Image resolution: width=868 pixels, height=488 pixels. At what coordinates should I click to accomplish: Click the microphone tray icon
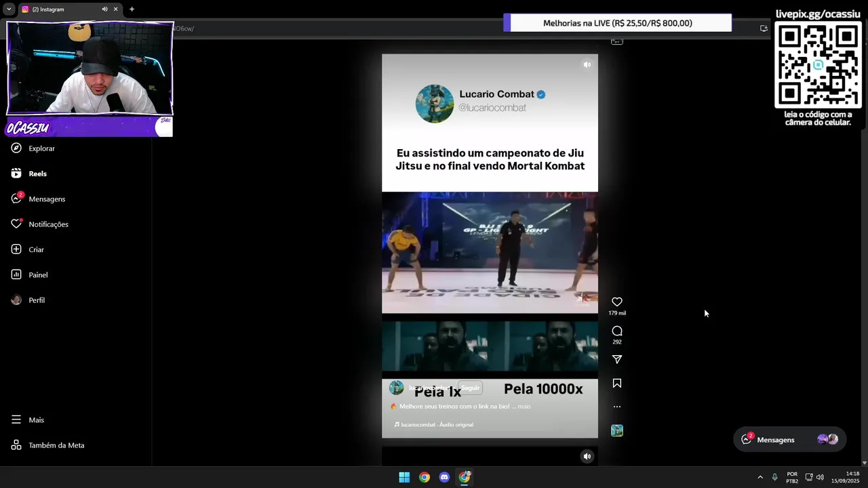pos(774,477)
